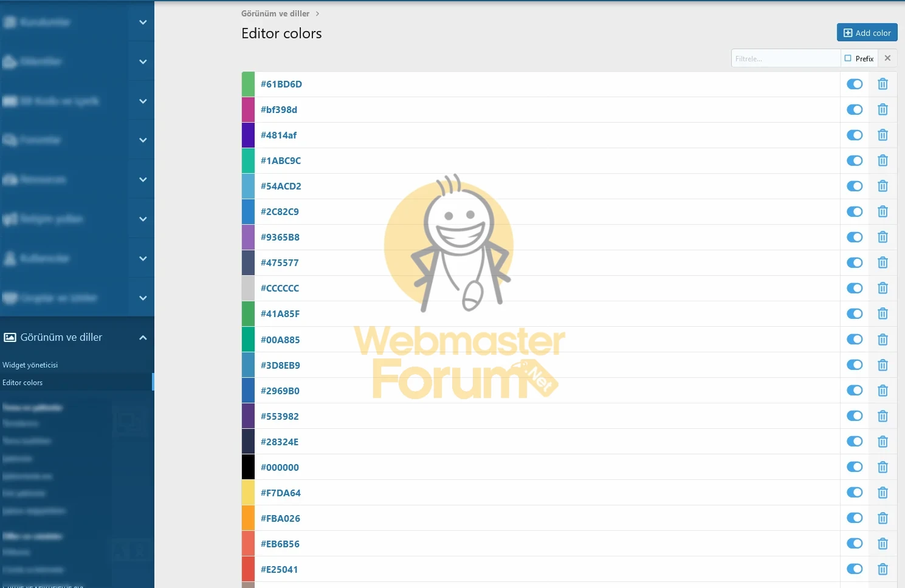Open the #F7DA64 color entry

tap(281, 493)
